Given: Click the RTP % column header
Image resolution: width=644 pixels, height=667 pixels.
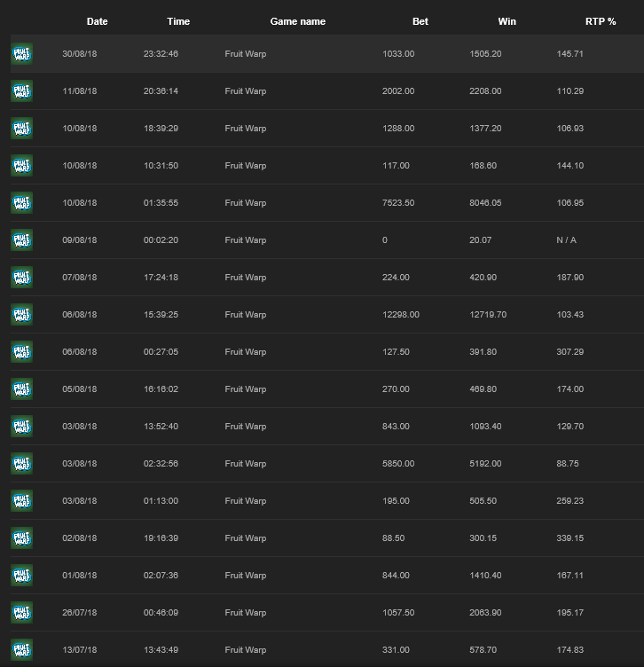Looking at the screenshot, I should click(x=601, y=21).
